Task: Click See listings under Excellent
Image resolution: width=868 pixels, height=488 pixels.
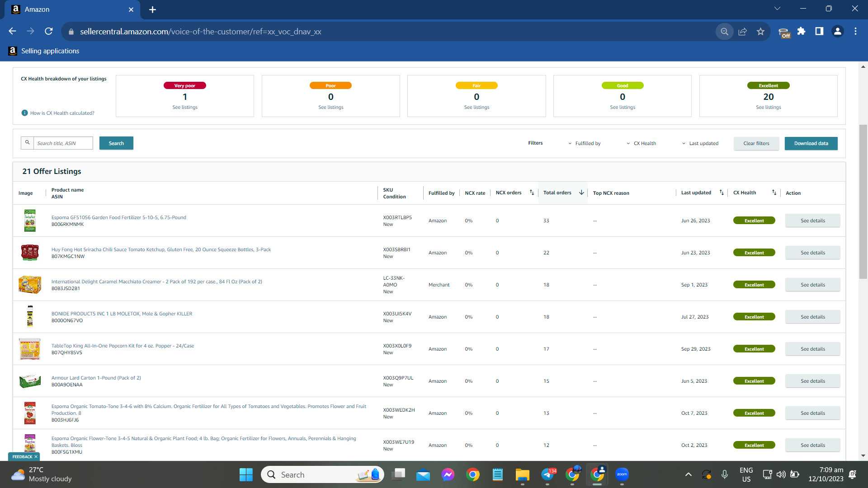Action: pyautogui.click(x=769, y=108)
